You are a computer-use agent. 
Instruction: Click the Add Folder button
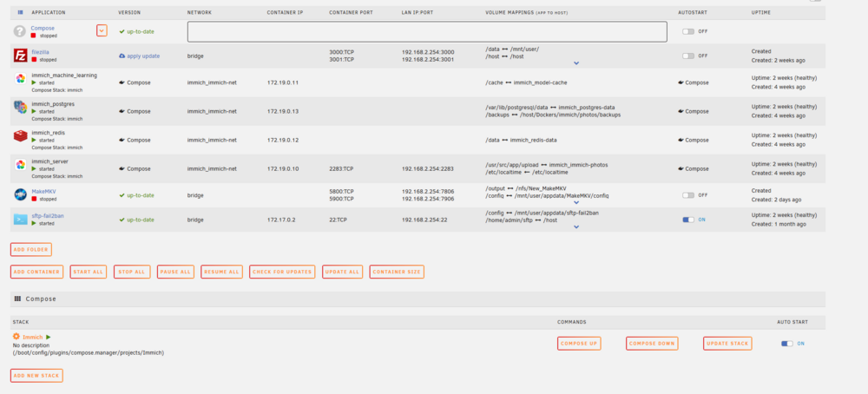pos(31,250)
